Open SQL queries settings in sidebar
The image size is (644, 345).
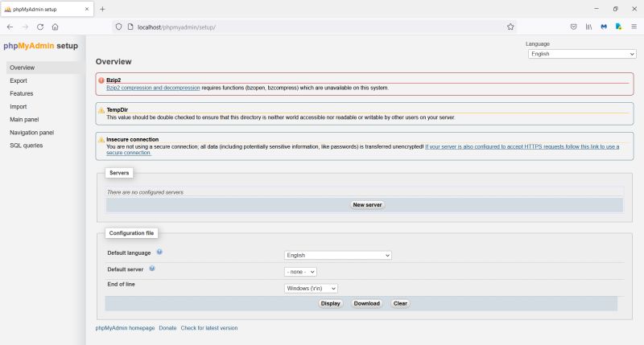coord(27,146)
